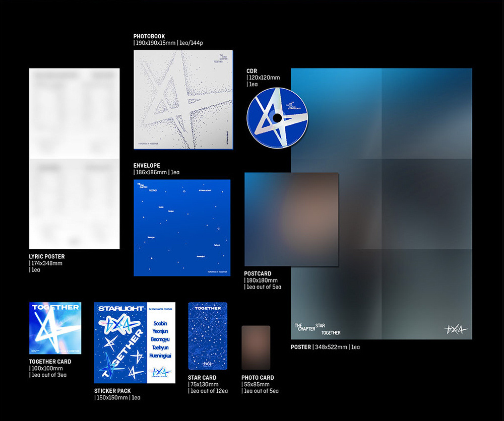Click the Together Card thumbnail
This screenshot has height=421, width=504.
tap(55, 328)
